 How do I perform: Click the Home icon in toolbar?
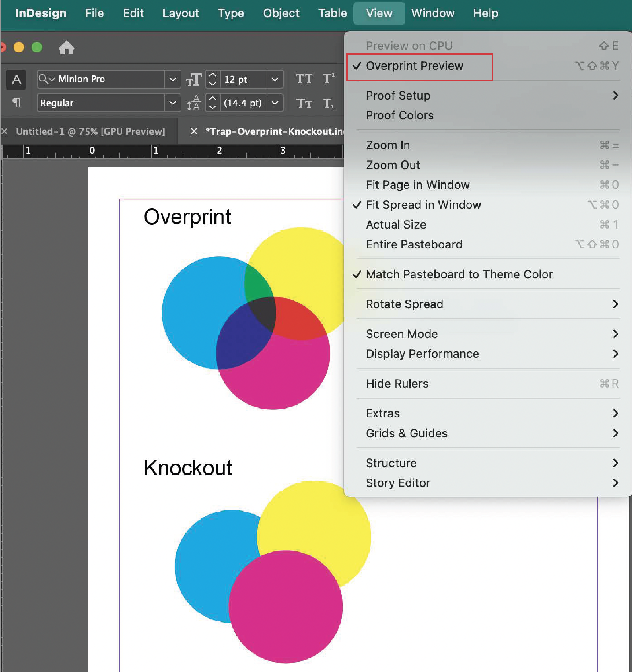point(66,48)
